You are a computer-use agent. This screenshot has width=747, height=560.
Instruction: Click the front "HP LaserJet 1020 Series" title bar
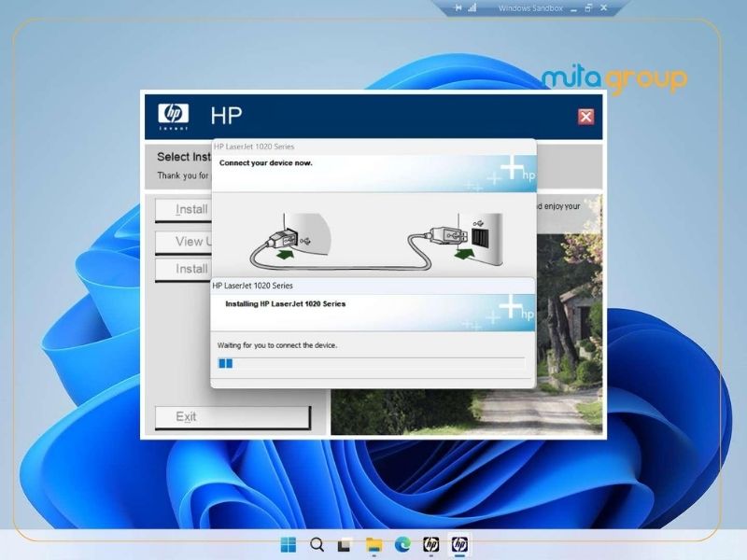pyautogui.click(x=373, y=286)
